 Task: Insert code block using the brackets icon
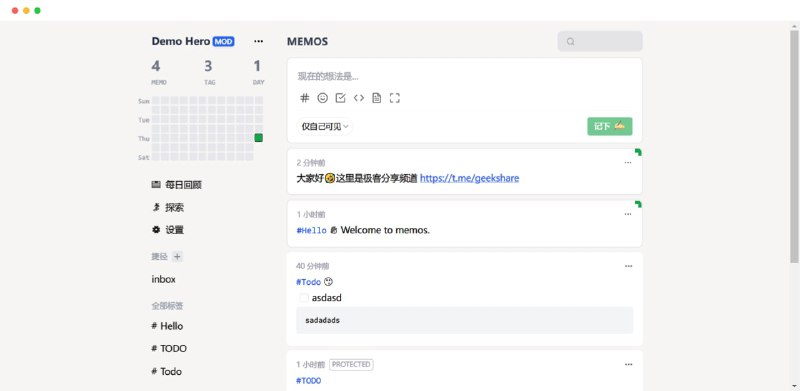coord(359,98)
